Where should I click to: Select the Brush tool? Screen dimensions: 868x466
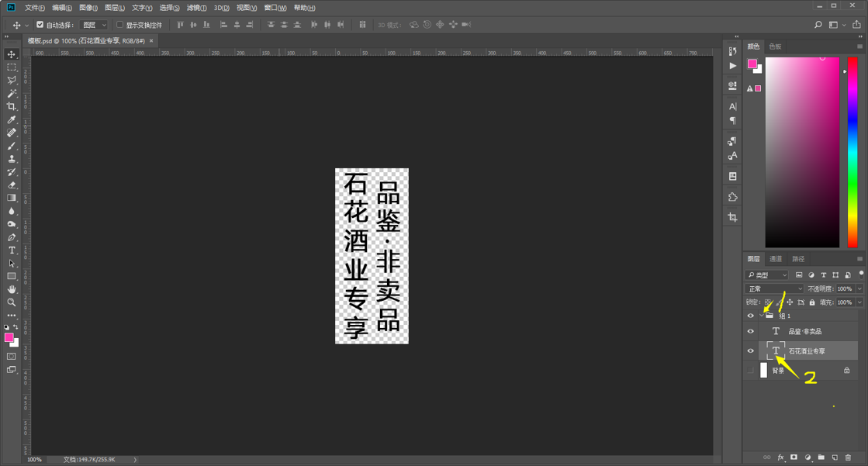(12, 146)
